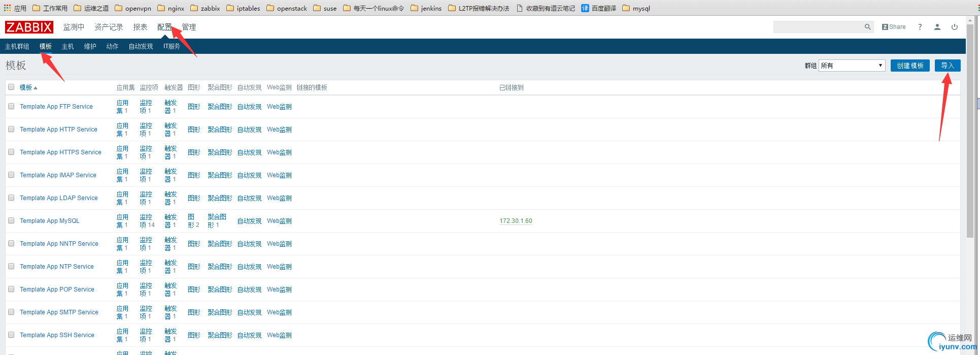Open the 资产记录 top menu
Viewport: 980px width, 355px height.
109,27
